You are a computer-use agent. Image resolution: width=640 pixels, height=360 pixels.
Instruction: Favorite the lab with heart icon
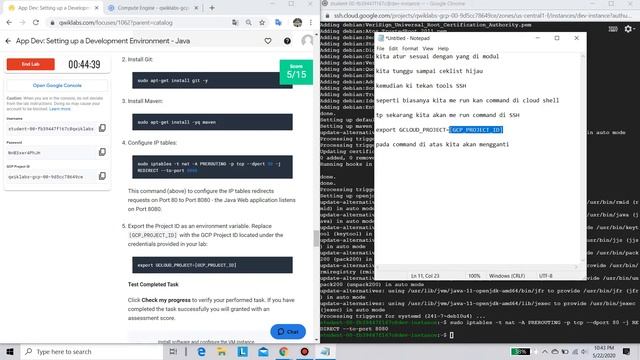pyautogui.click(x=268, y=41)
